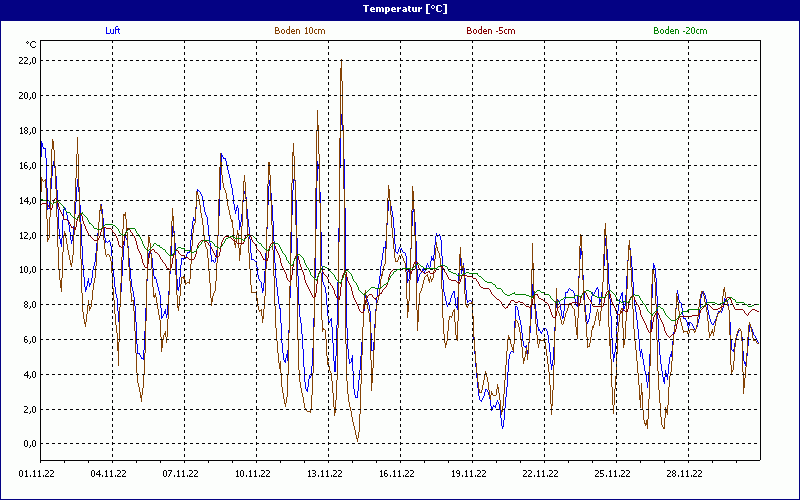
Task: Select the 01.11.22 date on x-axis
Action: 36,475
